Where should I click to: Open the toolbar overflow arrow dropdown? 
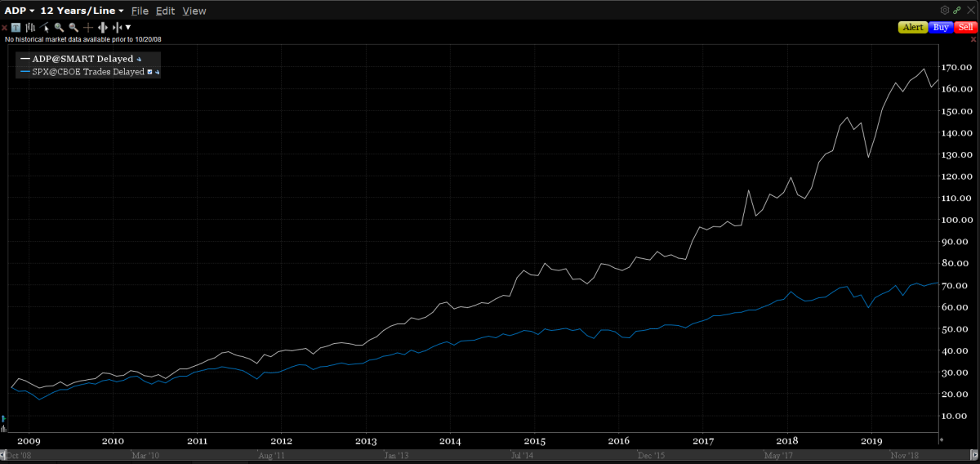pos(128,27)
